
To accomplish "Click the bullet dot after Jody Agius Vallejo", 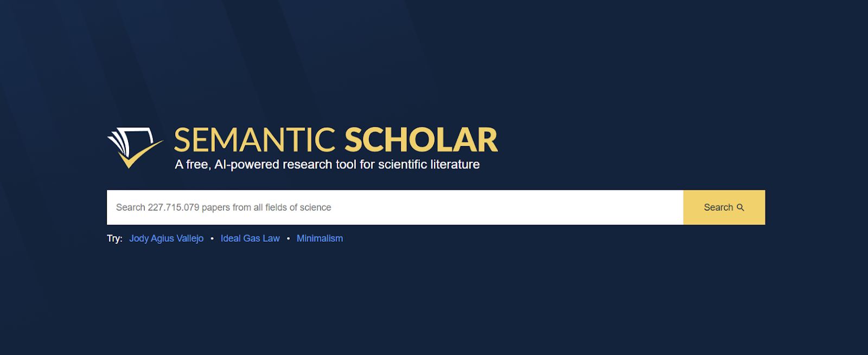I will click(x=212, y=238).
